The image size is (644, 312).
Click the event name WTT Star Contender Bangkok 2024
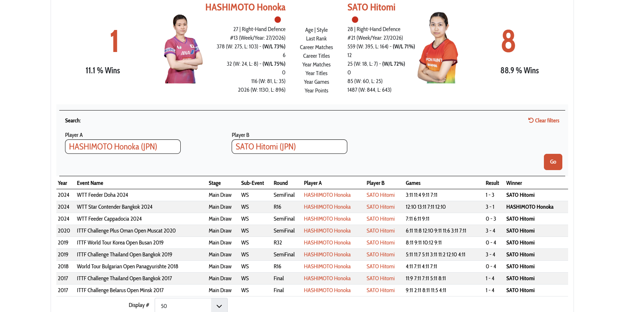(115, 207)
